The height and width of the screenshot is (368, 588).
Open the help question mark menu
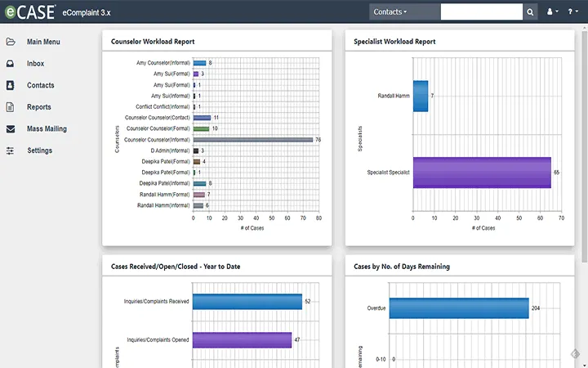point(572,12)
